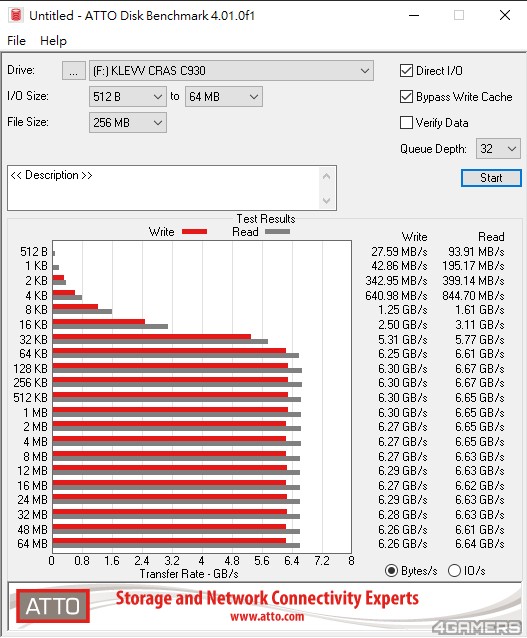This screenshot has width=527, height=638.
Task: Click the ATTO logo in banner
Action: pyautogui.click(x=53, y=606)
